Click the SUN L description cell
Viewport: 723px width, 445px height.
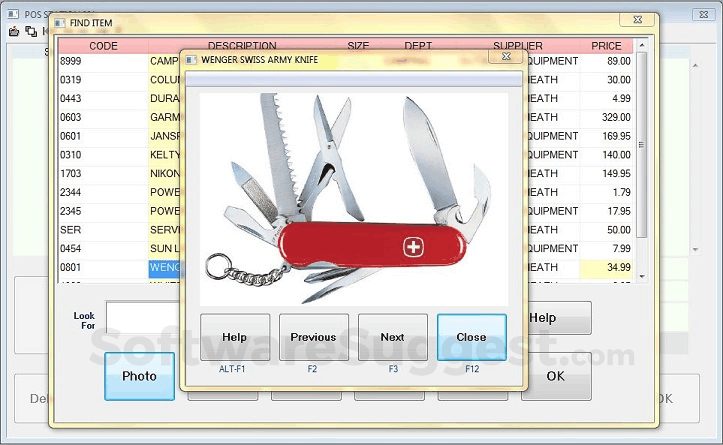coord(165,249)
